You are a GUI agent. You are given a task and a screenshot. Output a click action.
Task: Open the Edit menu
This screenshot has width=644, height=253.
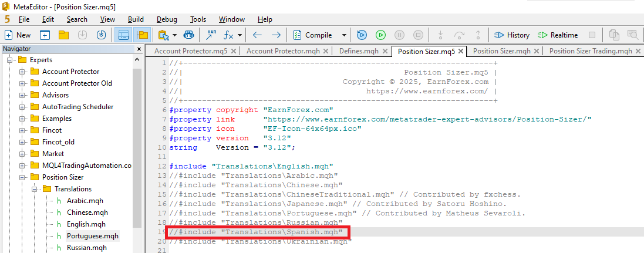click(48, 19)
